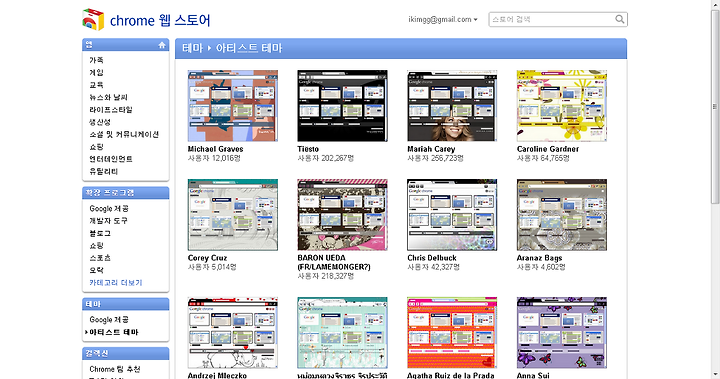Open the 가족 app category

[x=96, y=60]
